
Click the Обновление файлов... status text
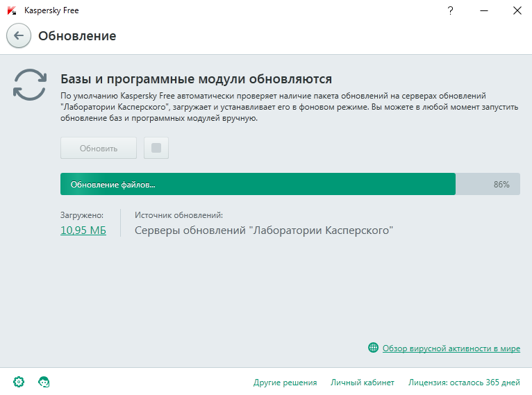[x=113, y=185]
